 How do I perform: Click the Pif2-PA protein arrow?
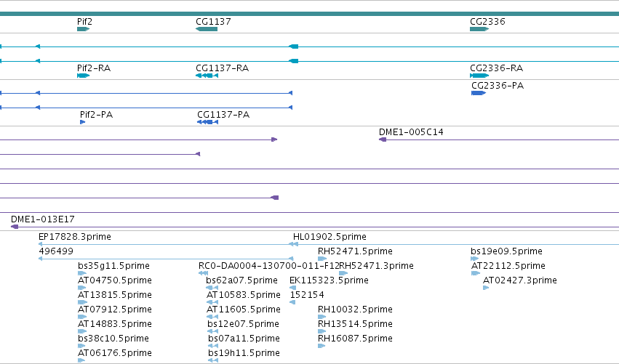tap(82, 122)
